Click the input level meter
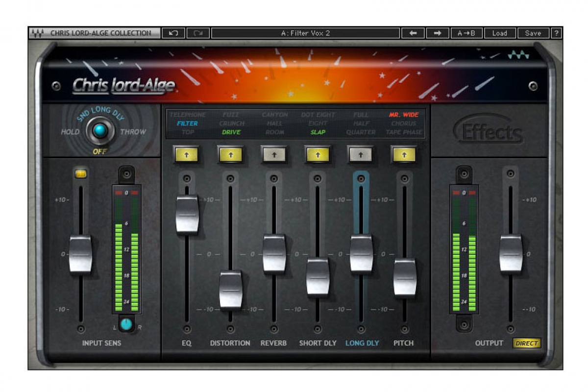The image size is (588, 392). click(126, 249)
